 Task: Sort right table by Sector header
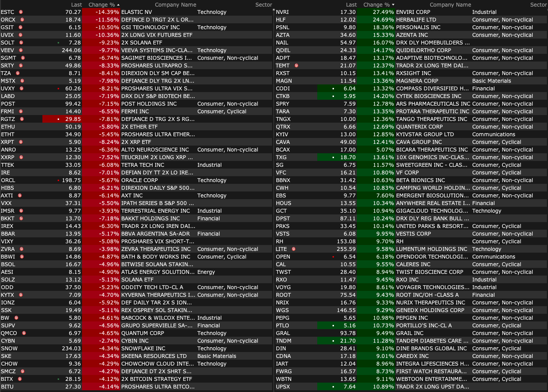pos(538,5)
